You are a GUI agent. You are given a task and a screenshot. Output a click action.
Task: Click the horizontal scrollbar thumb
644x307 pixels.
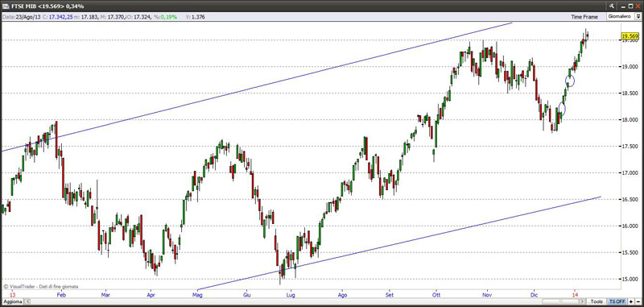[560, 301]
